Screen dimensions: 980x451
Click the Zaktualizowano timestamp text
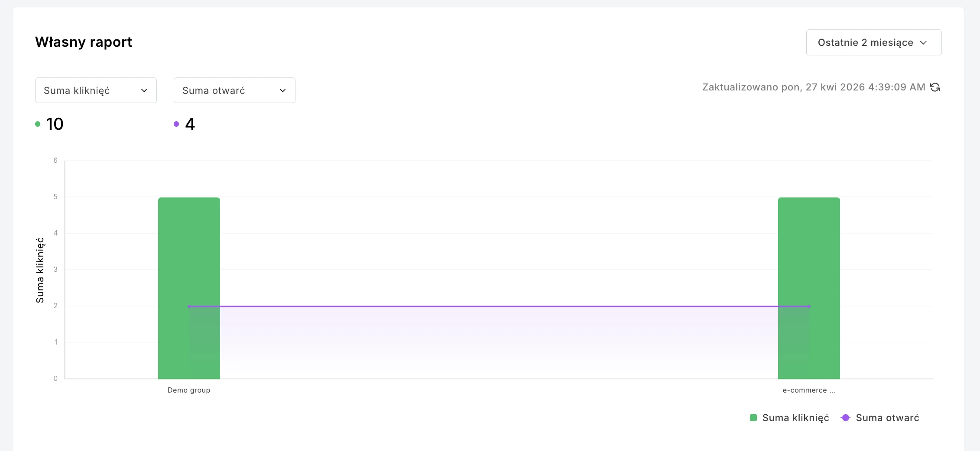point(813,87)
